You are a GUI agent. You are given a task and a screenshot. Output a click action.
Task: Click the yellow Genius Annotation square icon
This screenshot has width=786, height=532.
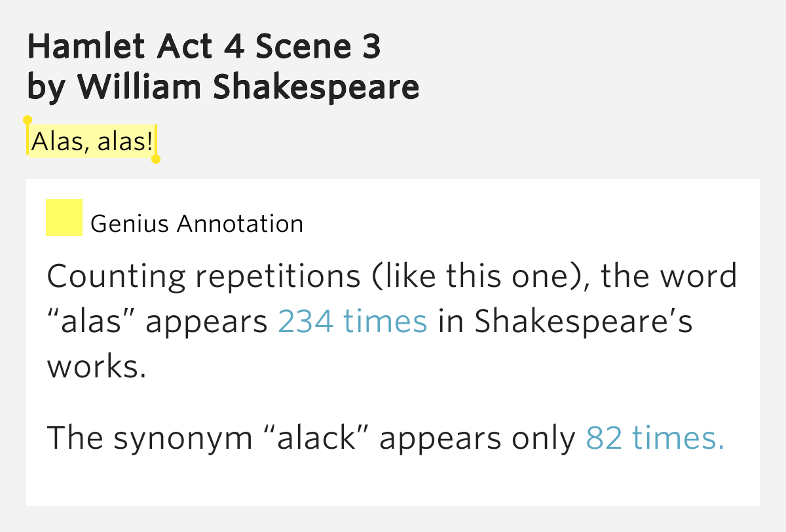tap(64, 217)
